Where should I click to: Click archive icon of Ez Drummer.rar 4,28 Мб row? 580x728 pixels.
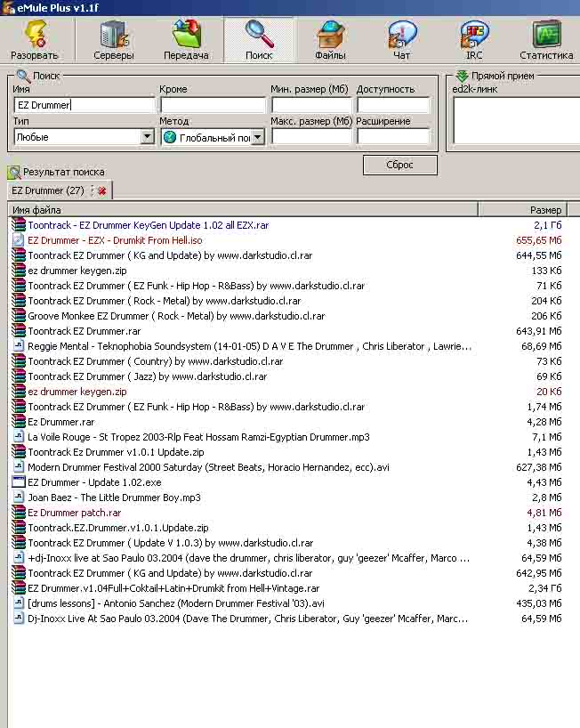(19, 422)
